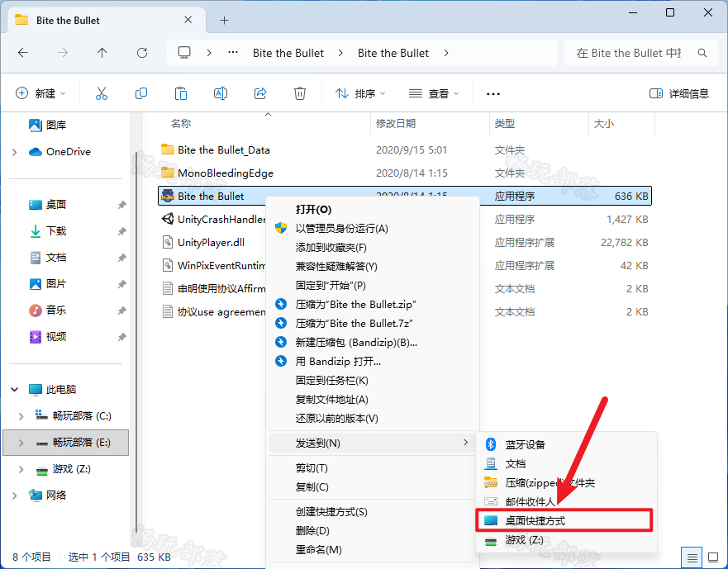Select UnityPlayer.dll file
This screenshot has height=569, width=728.
click(x=212, y=242)
